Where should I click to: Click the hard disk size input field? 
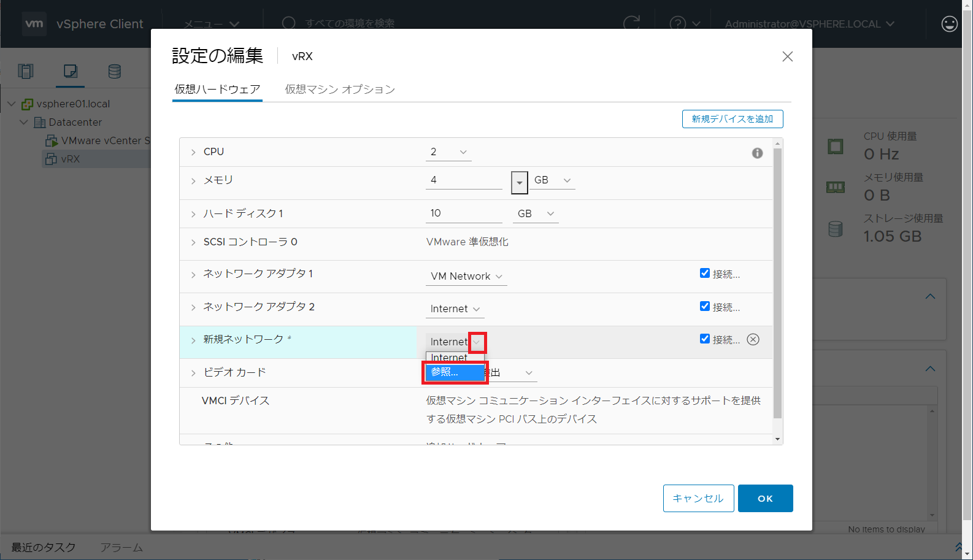click(464, 213)
